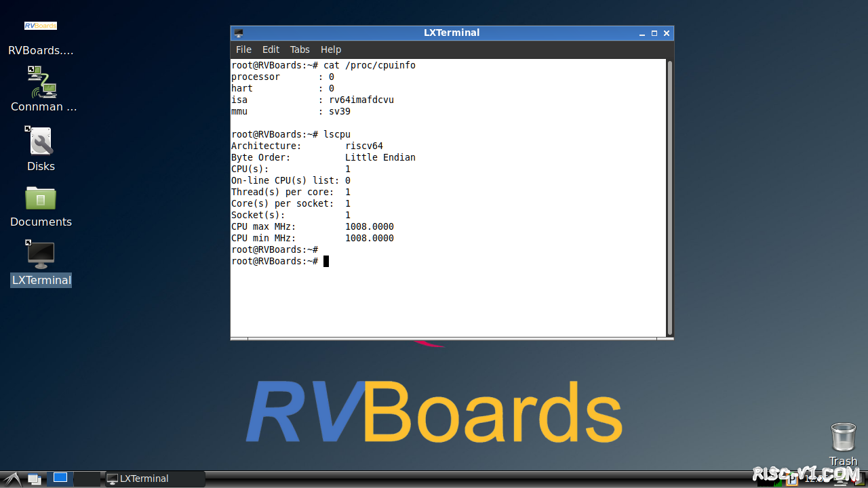Minimize the LXTerminal window
This screenshot has height=488, width=868.
coord(642,33)
